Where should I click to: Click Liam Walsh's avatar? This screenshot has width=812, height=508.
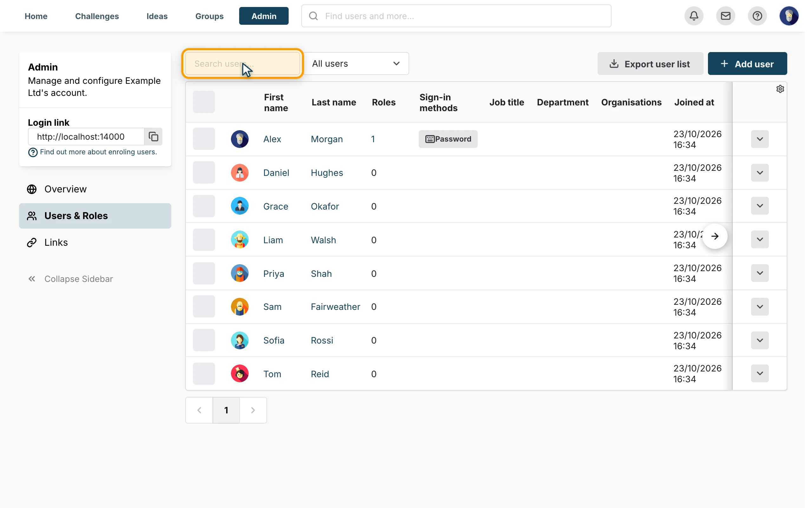pos(239,239)
